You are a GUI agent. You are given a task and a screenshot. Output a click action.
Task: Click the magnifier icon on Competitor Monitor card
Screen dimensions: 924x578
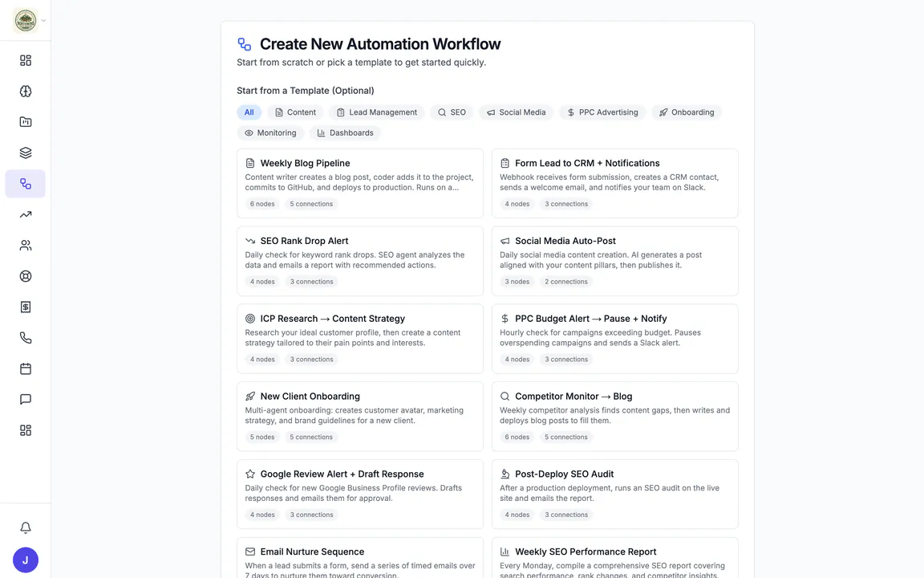click(505, 397)
